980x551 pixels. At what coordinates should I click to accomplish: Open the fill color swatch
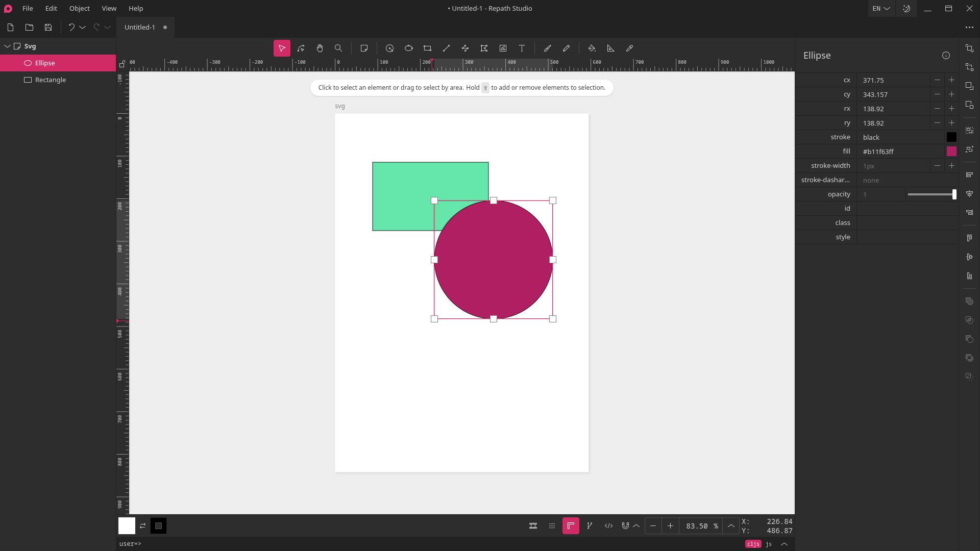pyautogui.click(x=951, y=152)
